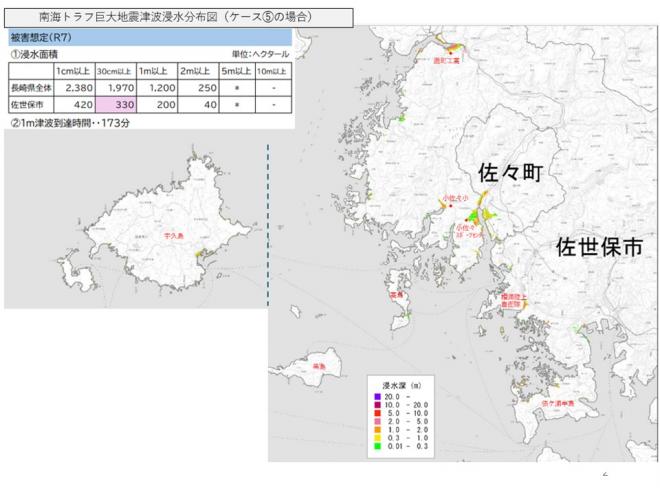
Task: Click the ①浸水面積 heading
Action: click(34, 54)
